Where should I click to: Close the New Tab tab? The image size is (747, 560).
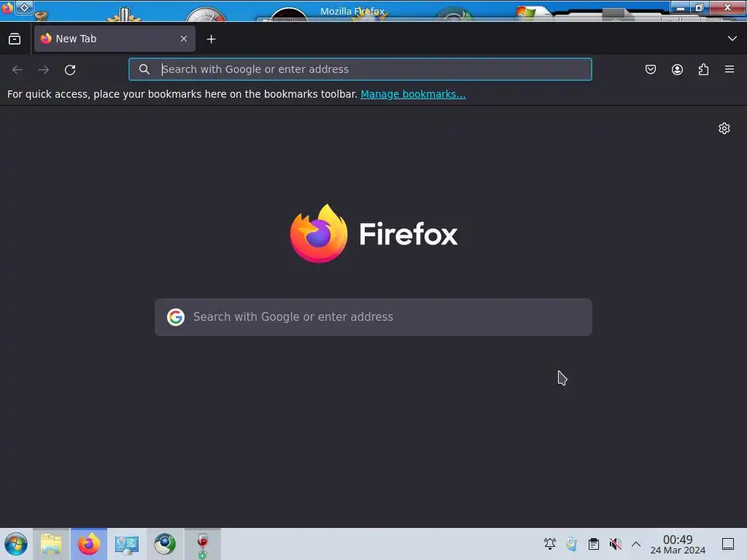pyautogui.click(x=184, y=39)
